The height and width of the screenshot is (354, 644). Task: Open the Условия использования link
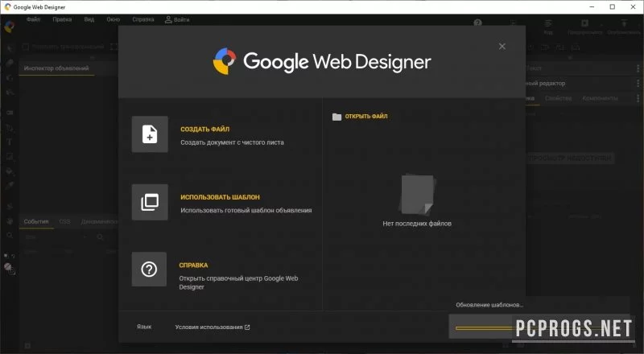tap(213, 327)
